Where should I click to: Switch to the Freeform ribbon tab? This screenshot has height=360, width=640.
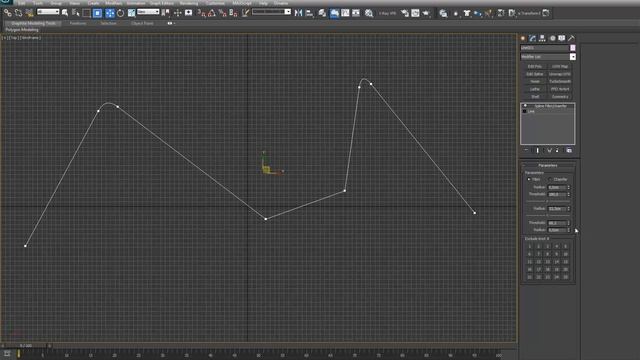(78, 23)
